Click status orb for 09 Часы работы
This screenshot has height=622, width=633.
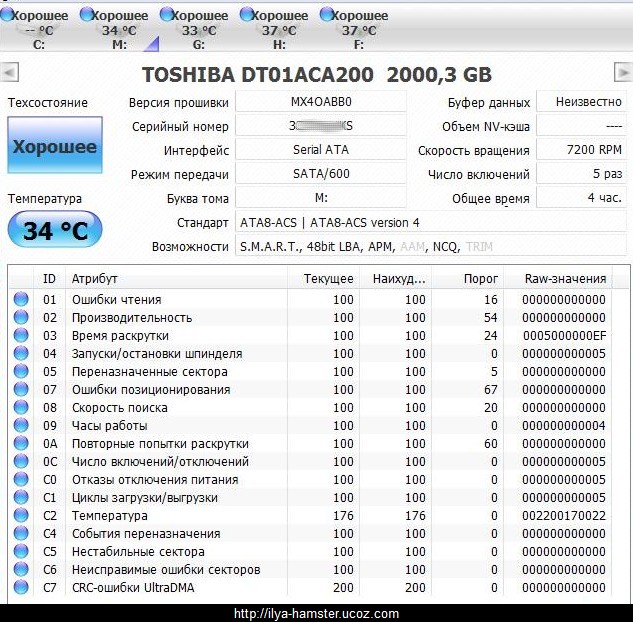click(21, 425)
